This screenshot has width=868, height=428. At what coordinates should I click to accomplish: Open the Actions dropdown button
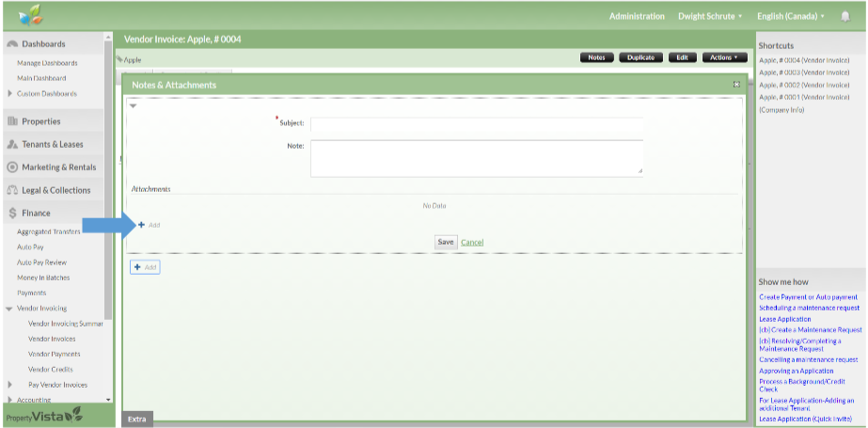pos(724,57)
